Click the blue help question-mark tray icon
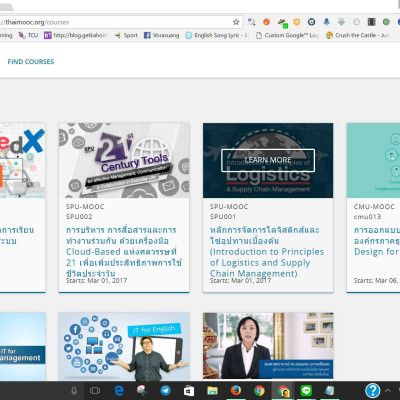Screen dimensions: 400x400 [x=372, y=390]
